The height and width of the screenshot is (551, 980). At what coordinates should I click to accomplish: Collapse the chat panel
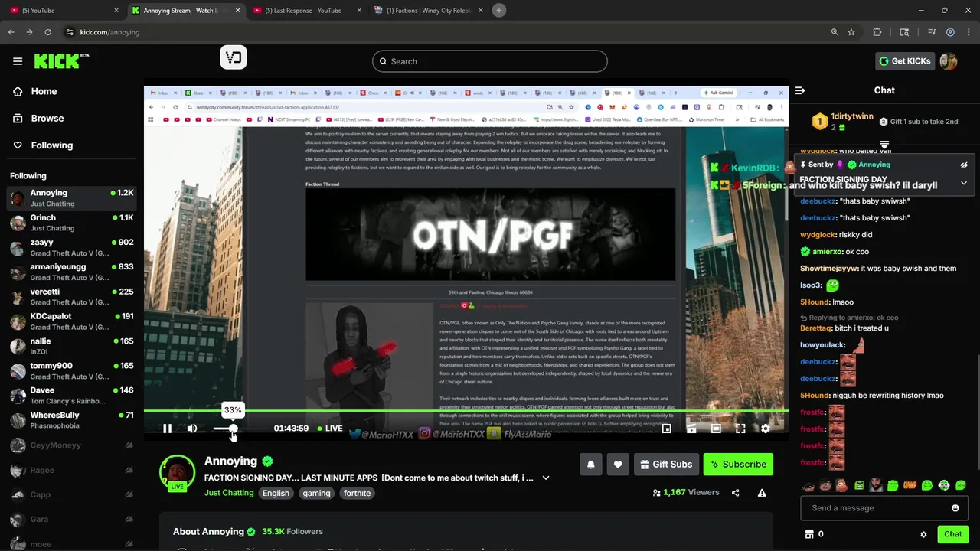[800, 90]
